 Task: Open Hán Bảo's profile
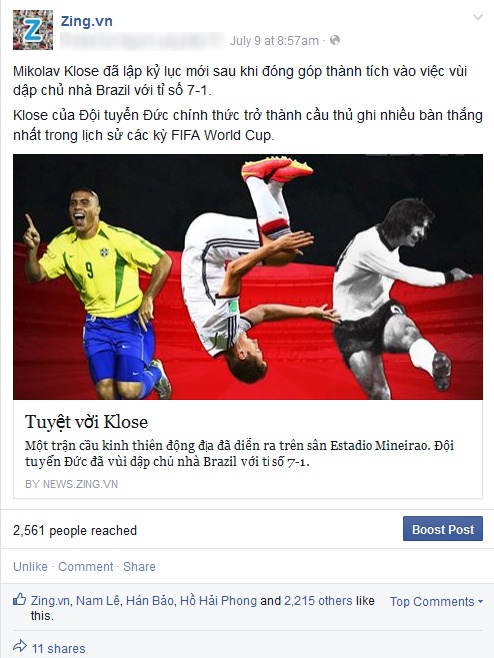point(150,601)
